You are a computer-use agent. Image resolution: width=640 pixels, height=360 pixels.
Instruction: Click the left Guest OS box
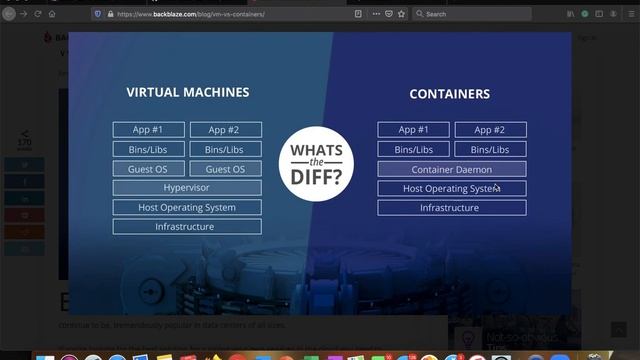149,169
